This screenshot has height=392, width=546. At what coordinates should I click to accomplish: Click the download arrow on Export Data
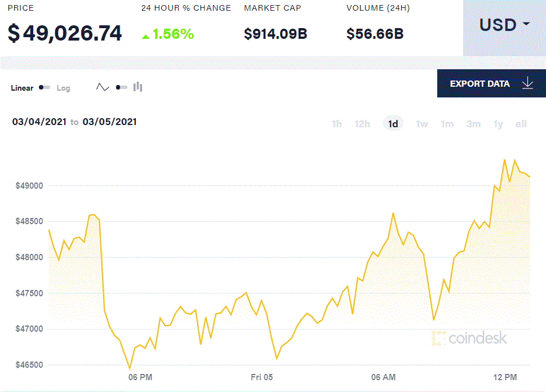click(527, 83)
